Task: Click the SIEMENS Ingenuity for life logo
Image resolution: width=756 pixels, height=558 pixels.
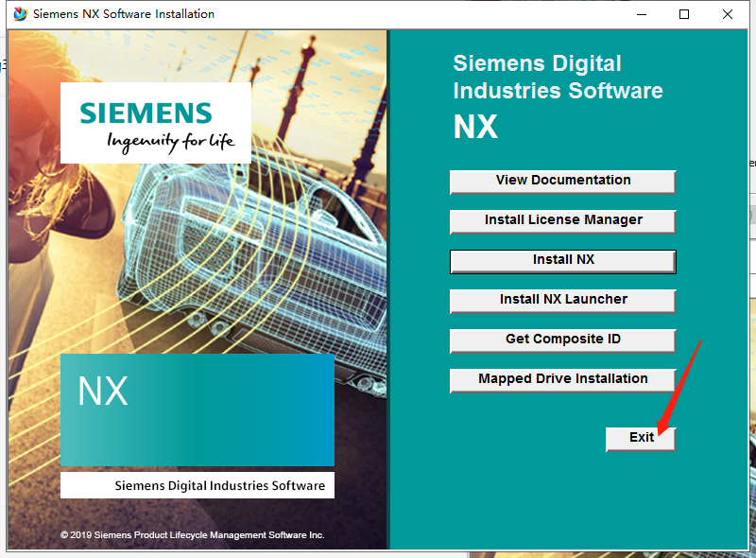Action: click(x=155, y=123)
